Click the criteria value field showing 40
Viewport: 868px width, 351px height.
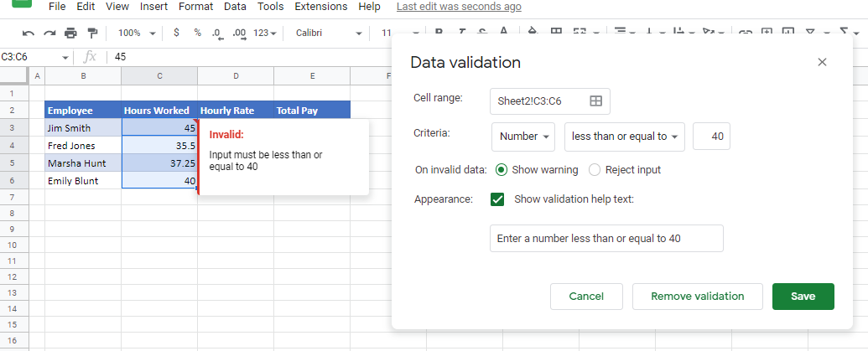click(711, 137)
